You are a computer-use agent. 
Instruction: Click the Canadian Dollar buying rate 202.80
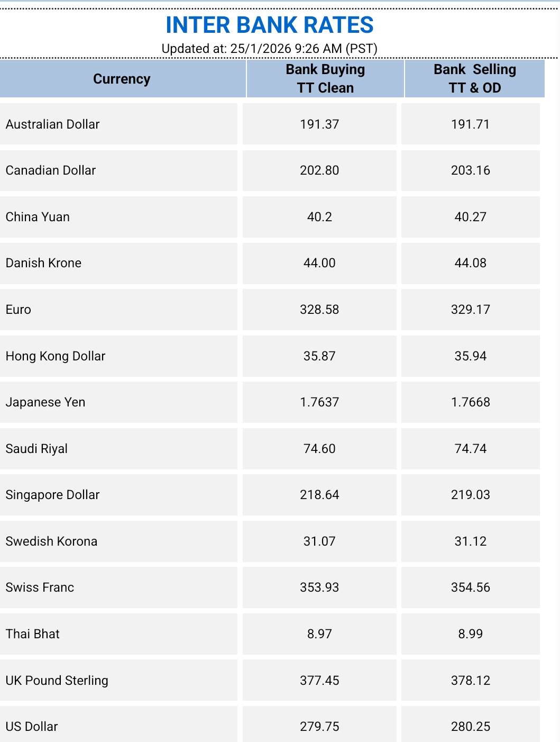pos(319,170)
